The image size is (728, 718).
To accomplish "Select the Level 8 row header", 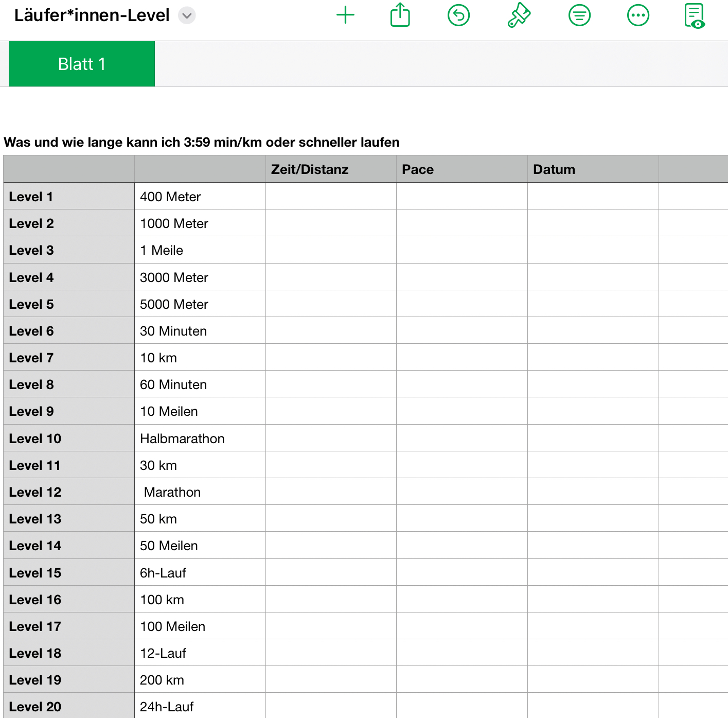I will tap(69, 384).
